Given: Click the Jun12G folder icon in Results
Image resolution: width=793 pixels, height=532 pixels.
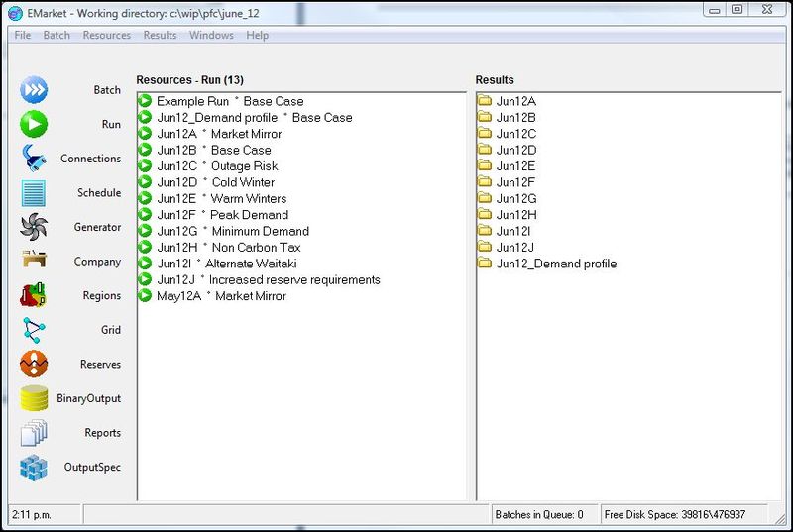Looking at the screenshot, I should [485, 198].
